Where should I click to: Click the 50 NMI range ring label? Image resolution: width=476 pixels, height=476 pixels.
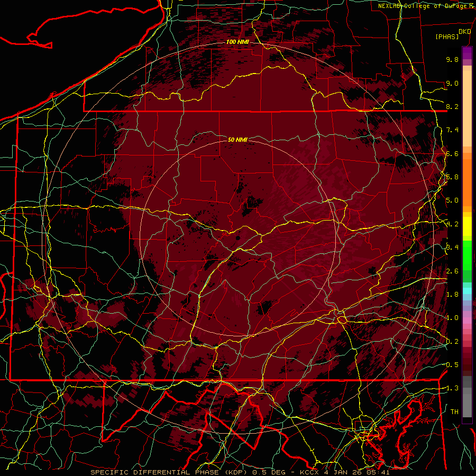[237, 140]
